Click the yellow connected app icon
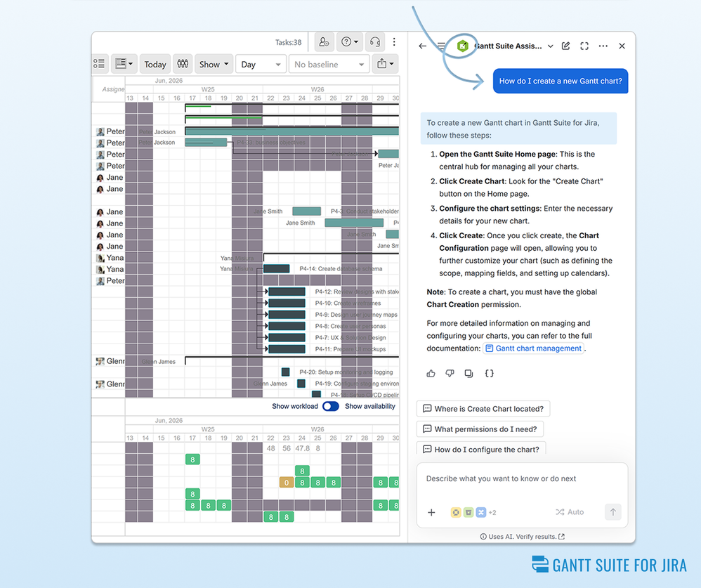The width and height of the screenshot is (701, 588). [456, 512]
